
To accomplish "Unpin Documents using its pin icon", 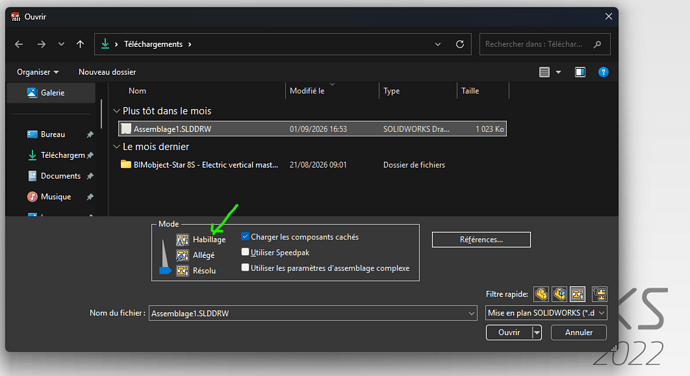I will (90, 176).
